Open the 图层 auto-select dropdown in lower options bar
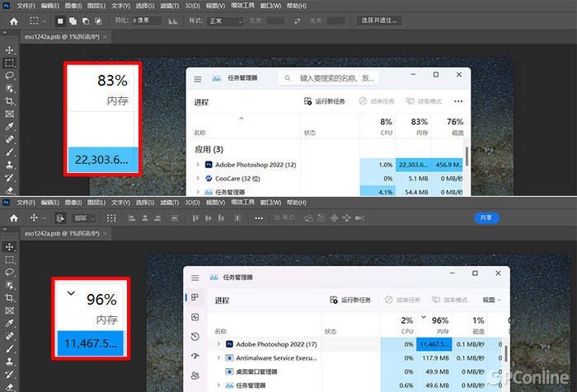The width and height of the screenshot is (577, 392). click(84, 218)
